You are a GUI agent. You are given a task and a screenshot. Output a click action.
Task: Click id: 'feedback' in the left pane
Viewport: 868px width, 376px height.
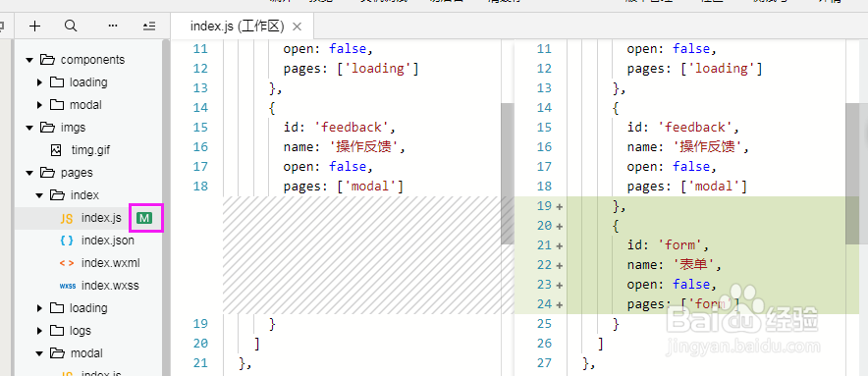pos(340,128)
